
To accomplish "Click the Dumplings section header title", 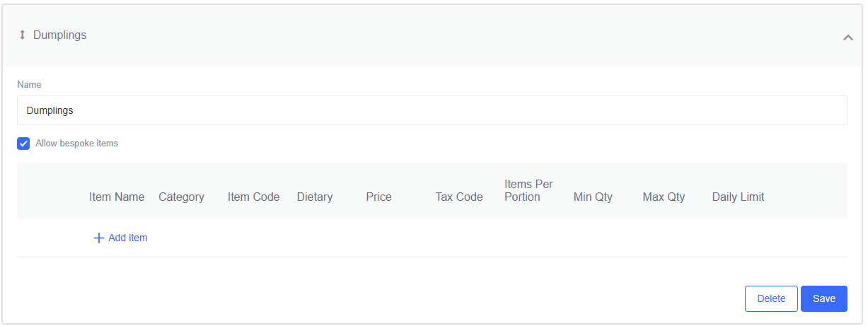I will coord(59,35).
